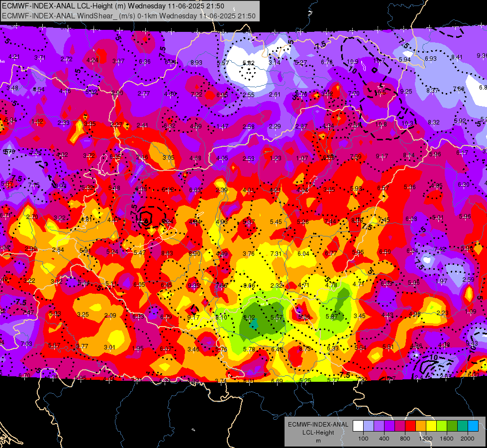
Task: Click the grid value 1.97
Action: pyautogui.click(x=441, y=281)
